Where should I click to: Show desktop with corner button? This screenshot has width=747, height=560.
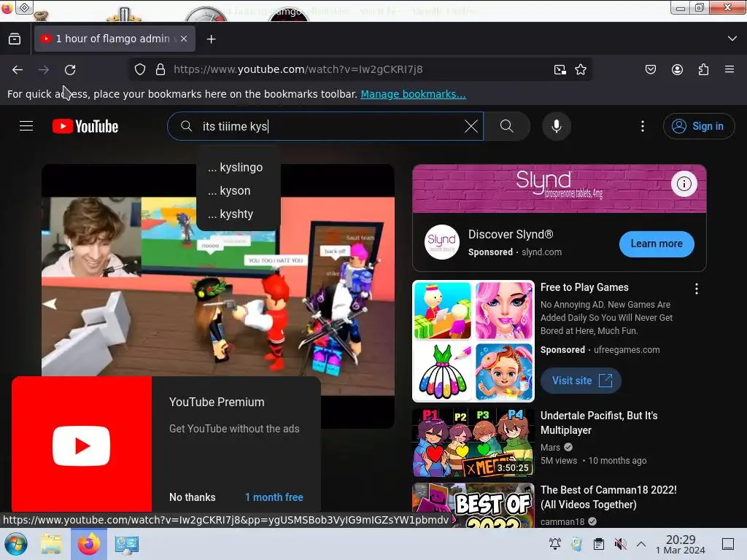point(727,544)
